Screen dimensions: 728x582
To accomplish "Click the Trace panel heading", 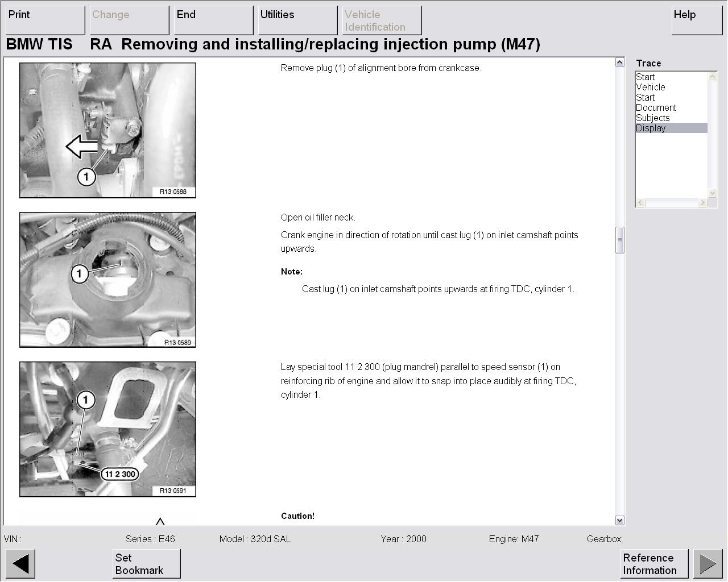I will point(648,63).
